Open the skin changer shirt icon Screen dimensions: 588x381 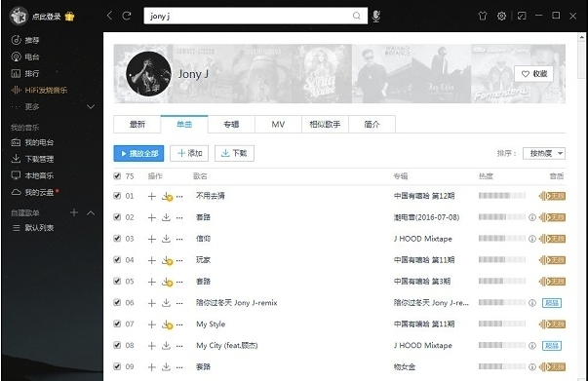click(483, 16)
